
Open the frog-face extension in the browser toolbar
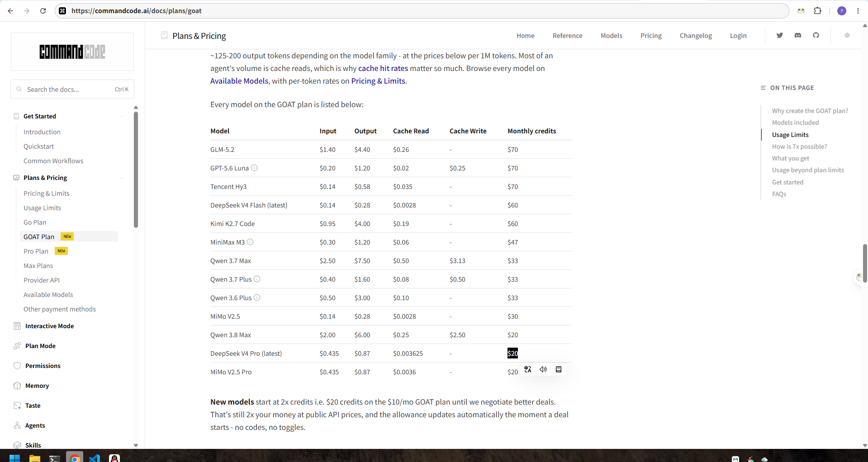tap(801, 11)
